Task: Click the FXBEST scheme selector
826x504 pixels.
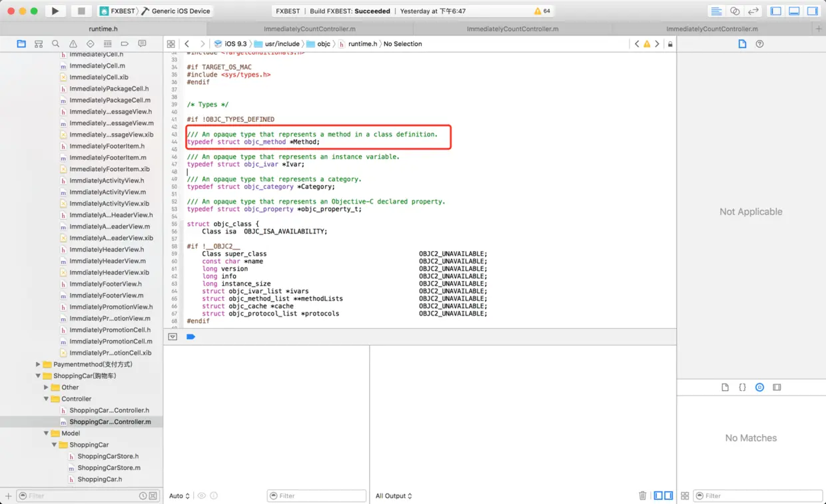Action: (117, 11)
